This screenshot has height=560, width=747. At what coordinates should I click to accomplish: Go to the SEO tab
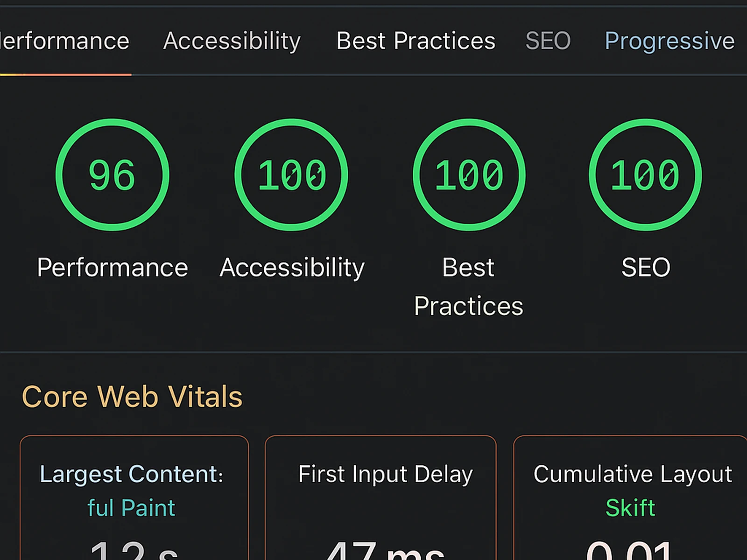tap(548, 41)
